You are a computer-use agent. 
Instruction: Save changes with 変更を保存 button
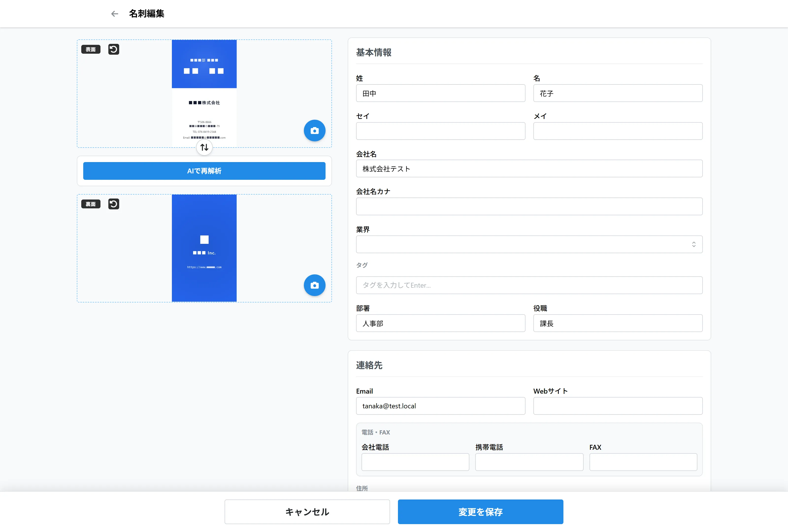click(x=480, y=512)
